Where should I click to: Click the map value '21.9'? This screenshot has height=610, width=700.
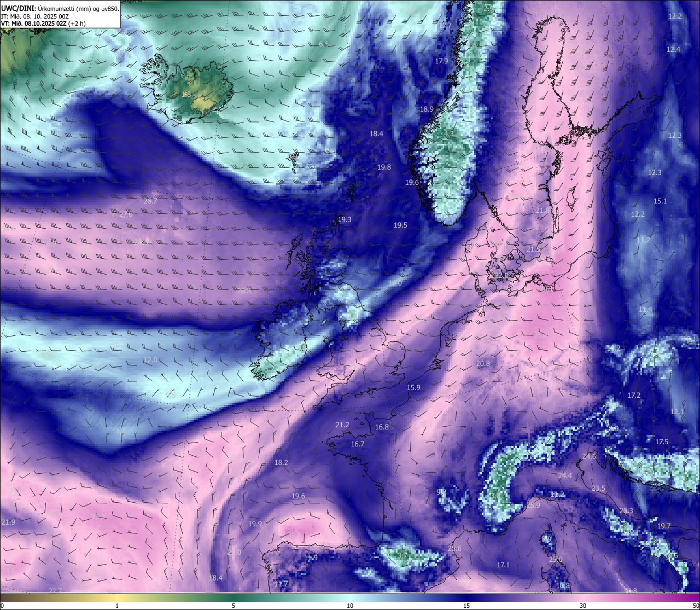click(x=8, y=522)
